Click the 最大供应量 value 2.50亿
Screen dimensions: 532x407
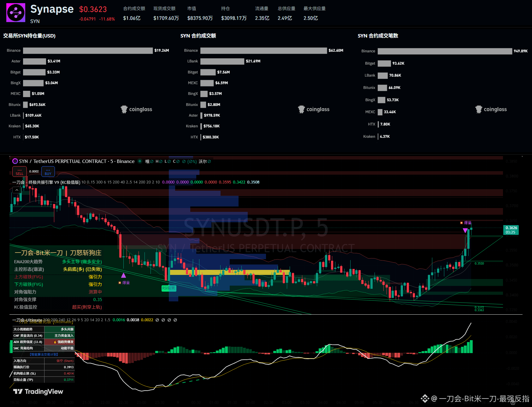point(311,18)
